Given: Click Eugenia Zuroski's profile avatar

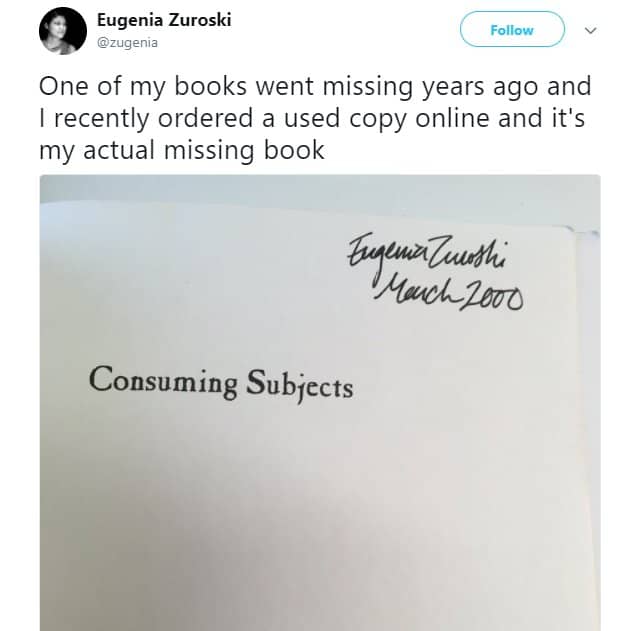Looking at the screenshot, I should tap(63, 30).
